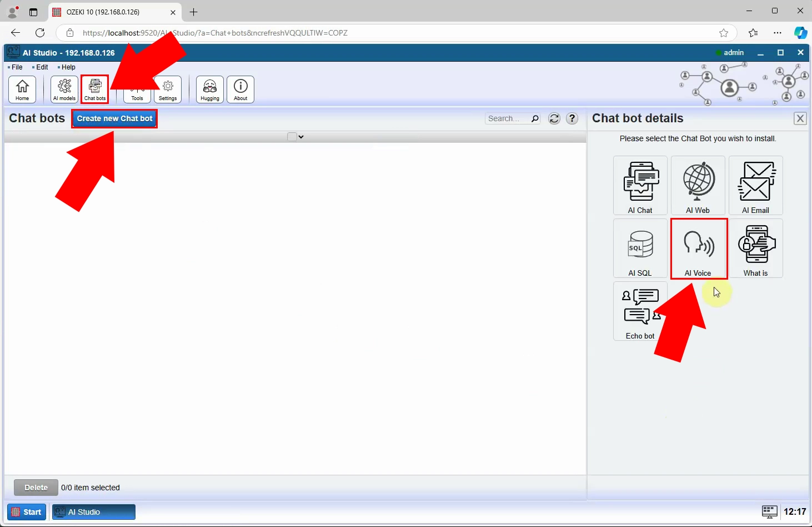Click the search magnifier icon
The height and width of the screenshot is (527, 812).
coord(535,118)
